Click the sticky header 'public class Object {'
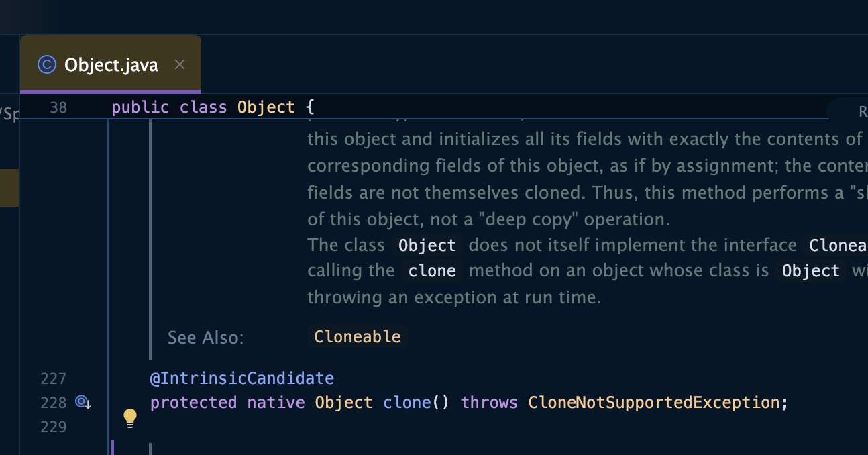The width and height of the screenshot is (868, 455). point(213,107)
